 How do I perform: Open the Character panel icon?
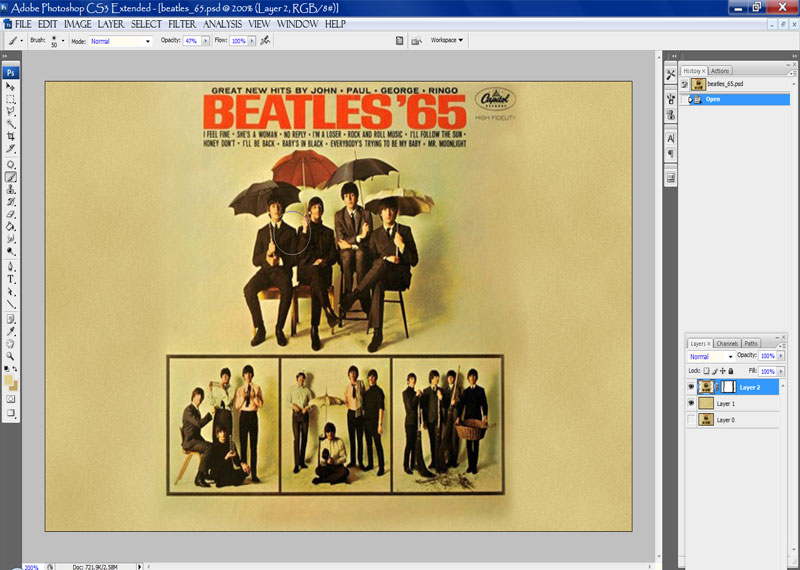670,138
